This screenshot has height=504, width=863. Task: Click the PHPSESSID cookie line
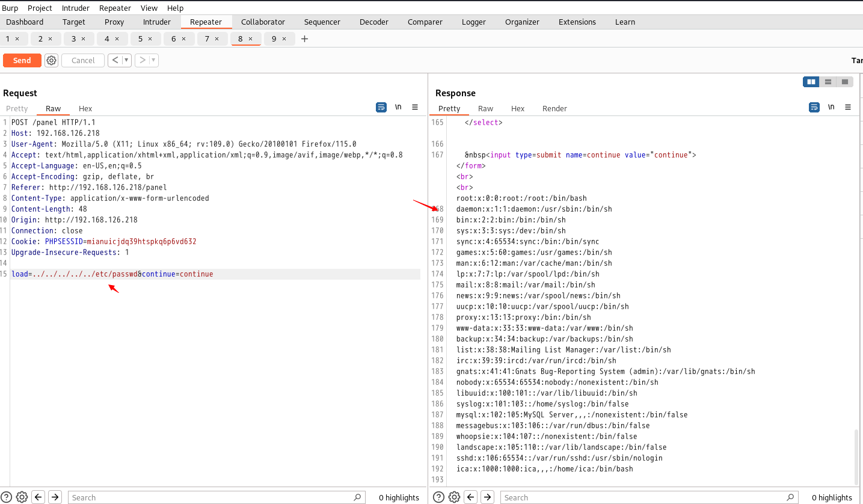point(104,242)
